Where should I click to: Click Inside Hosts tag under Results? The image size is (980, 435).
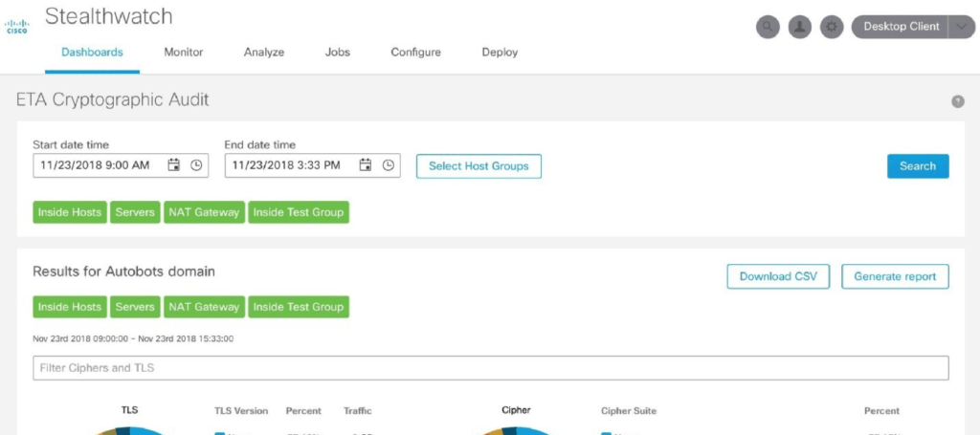click(69, 307)
